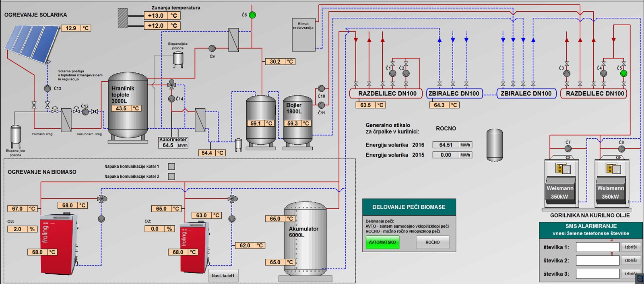Click the Hranilnik toplote 3000L tank
This screenshot has width=644, height=284.
(128, 107)
